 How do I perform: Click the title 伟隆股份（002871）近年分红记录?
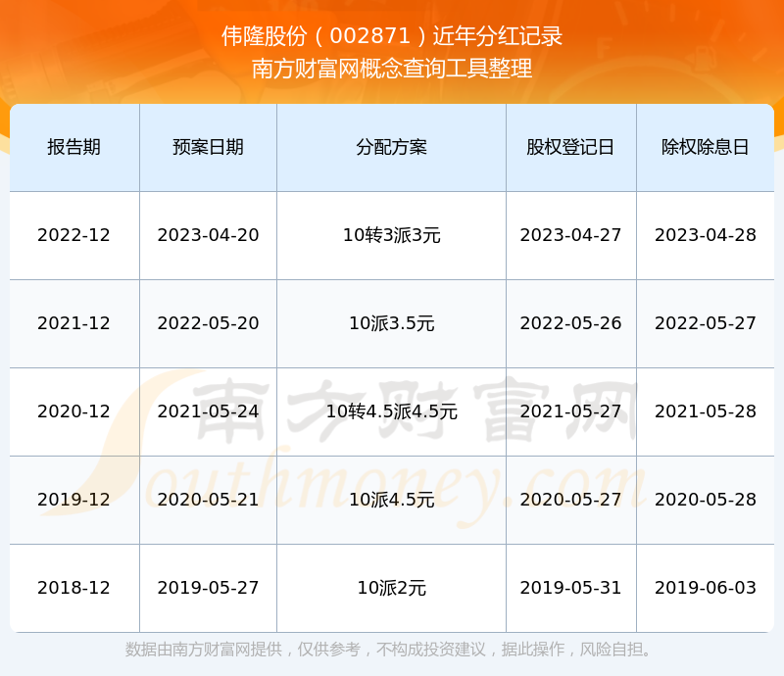click(392, 36)
